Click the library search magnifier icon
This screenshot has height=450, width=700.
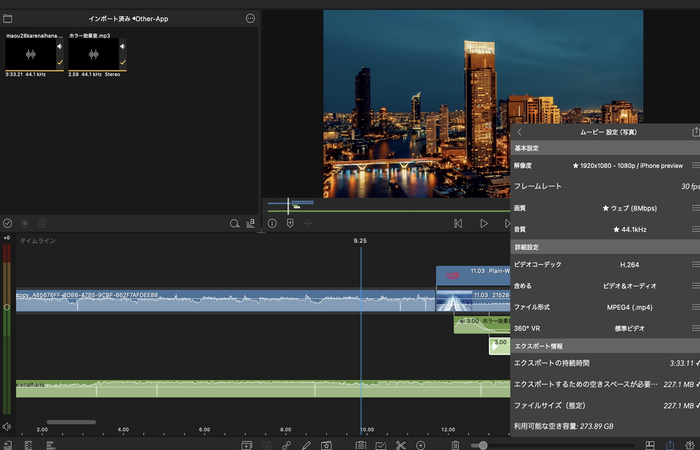click(235, 223)
